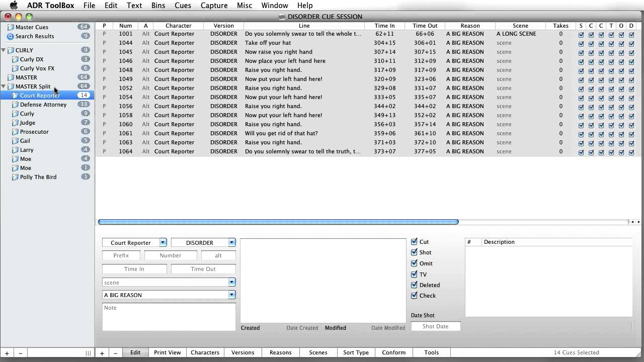
Task: Open the A BIG REASON dropdown
Action: pyautogui.click(x=232, y=295)
